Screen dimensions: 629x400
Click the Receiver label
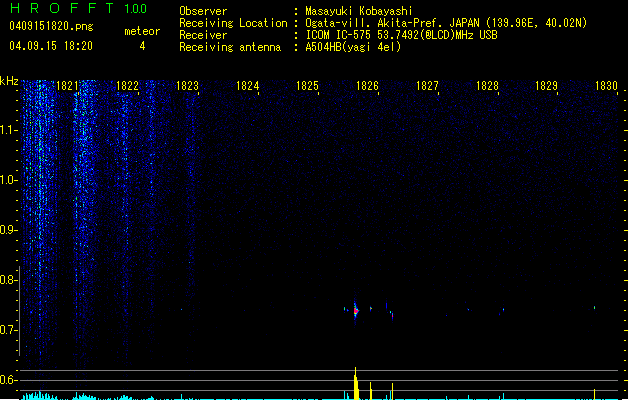[x=203, y=35]
